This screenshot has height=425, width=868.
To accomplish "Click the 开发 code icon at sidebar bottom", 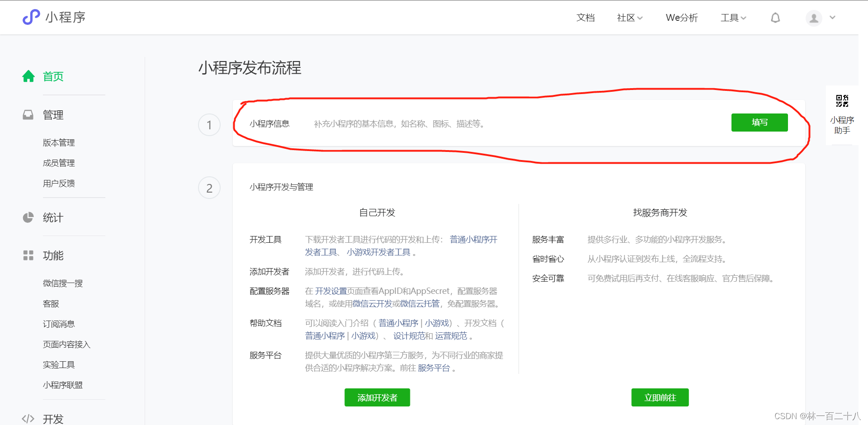I will [x=28, y=418].
